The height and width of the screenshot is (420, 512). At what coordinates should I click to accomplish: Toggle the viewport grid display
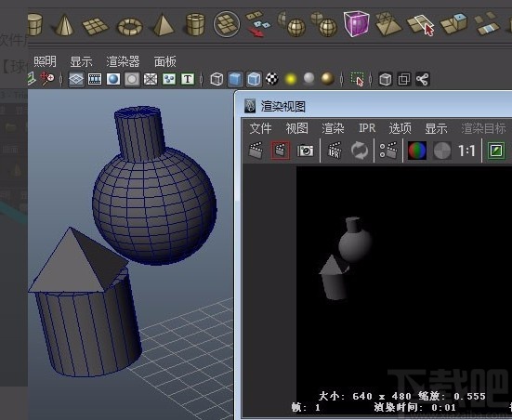pos(76,79)
